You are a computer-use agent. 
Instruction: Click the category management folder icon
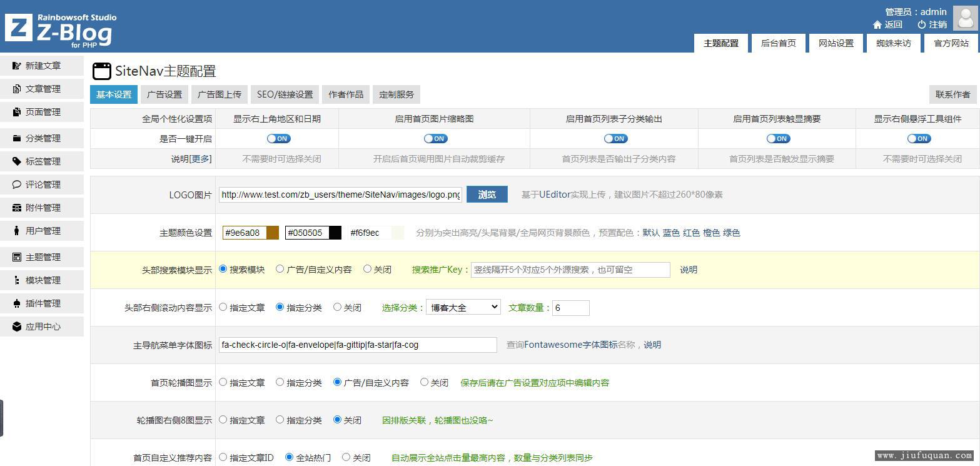coord(17,138)
